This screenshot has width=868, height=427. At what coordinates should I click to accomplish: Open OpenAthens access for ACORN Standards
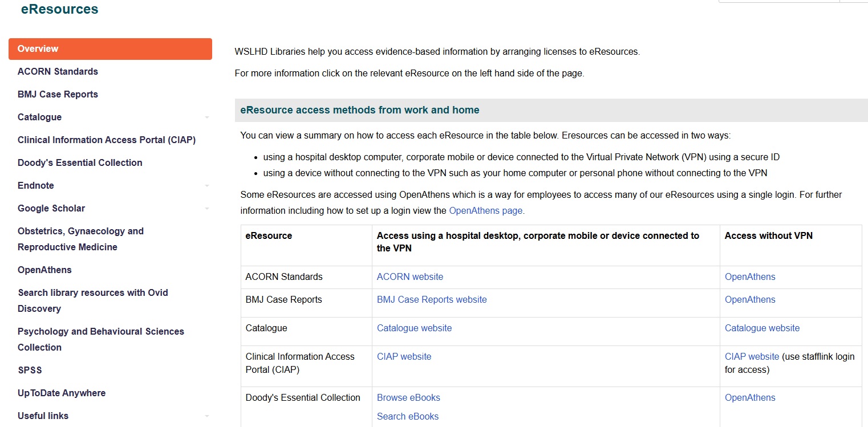pos(749,276)
